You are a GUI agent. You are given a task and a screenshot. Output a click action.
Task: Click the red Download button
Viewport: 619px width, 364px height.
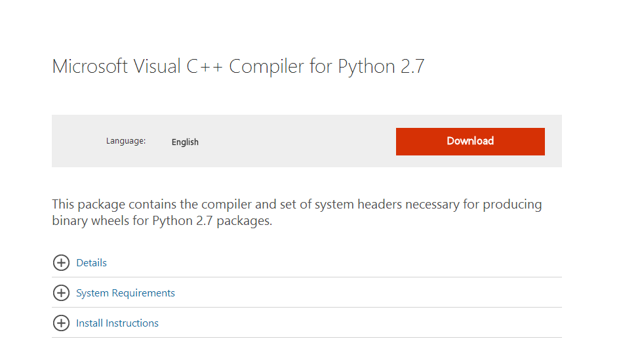click(470, 141)
